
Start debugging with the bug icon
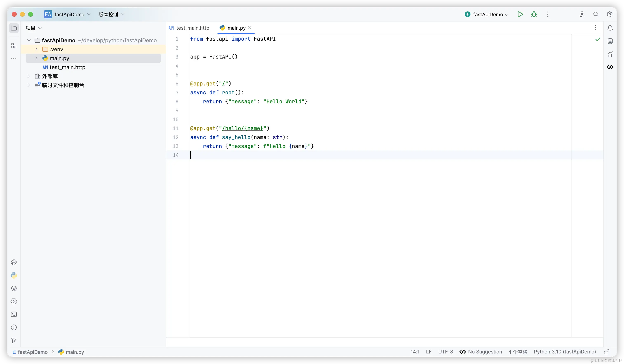[534, 14]
